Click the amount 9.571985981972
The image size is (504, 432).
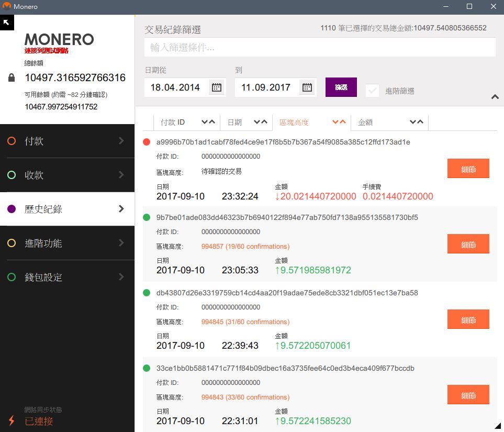click(x=313, y=270)
